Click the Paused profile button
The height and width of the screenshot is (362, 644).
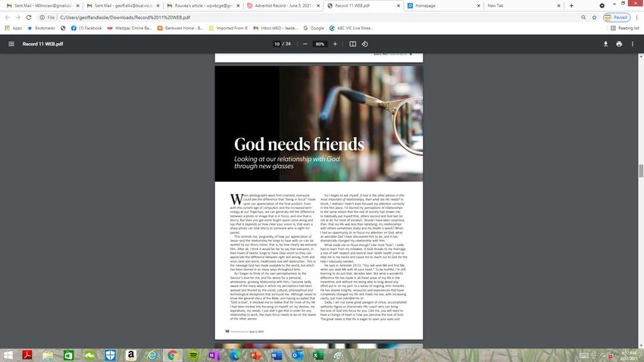click(x=617, y=17)
